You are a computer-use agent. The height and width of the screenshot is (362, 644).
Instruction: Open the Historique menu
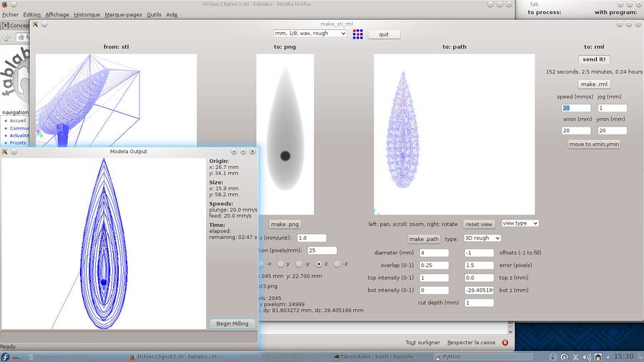coord(87,14)
